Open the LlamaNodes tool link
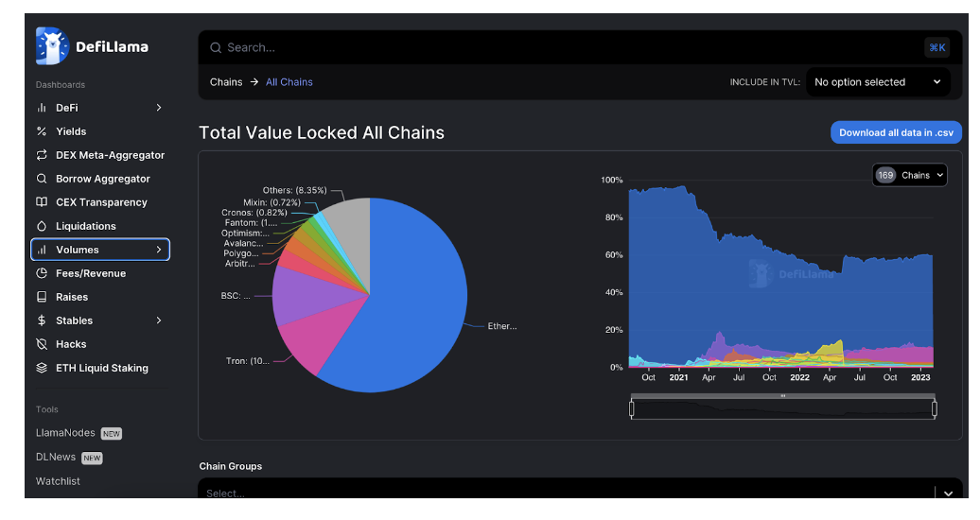980x520 pixels. point(65,432)
